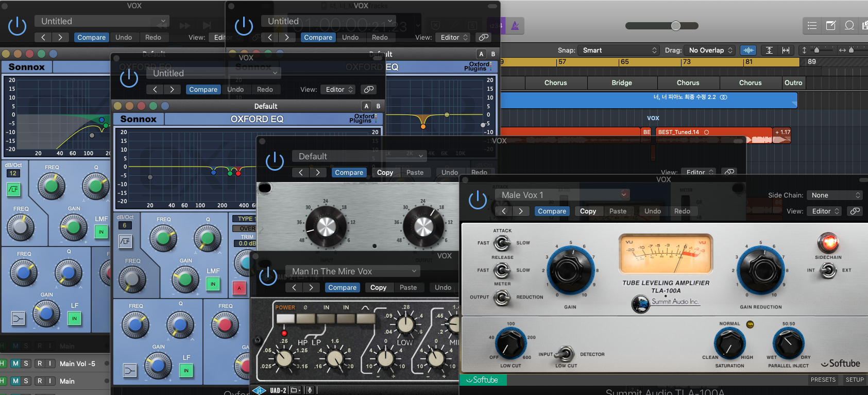
Task: Flip the ATTACK fast/slow switch
Action: click(502, 242)
